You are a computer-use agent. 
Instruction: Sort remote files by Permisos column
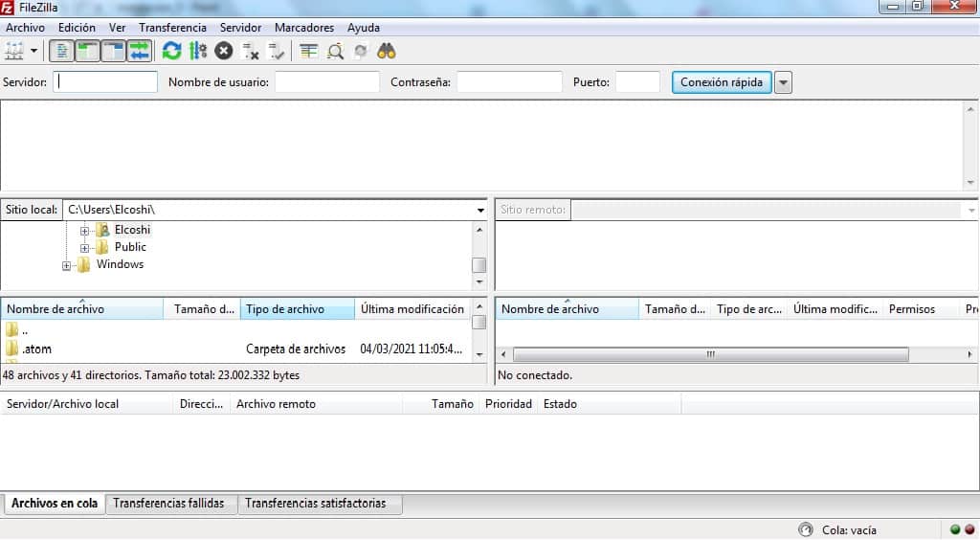(x=921, y=308)
